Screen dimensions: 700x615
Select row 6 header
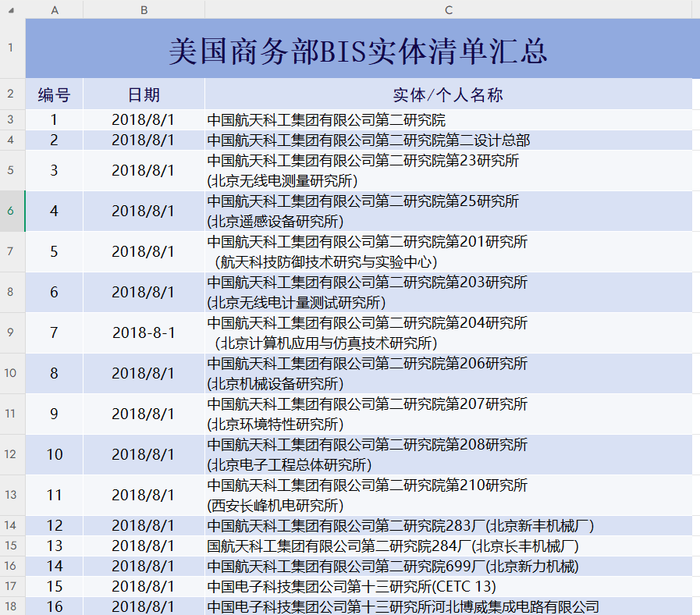[x=11, y=211]
